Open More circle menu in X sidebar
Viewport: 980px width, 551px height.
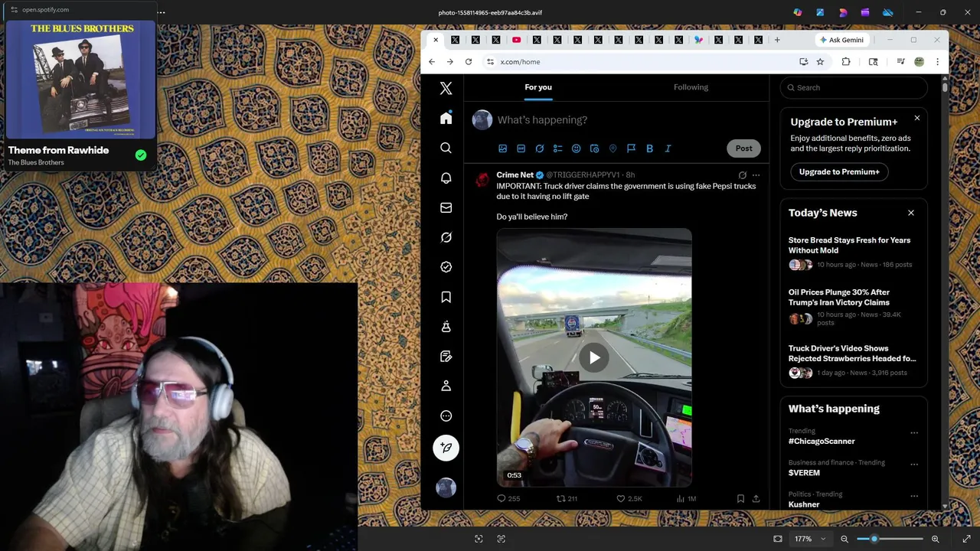tap(446, 416)
